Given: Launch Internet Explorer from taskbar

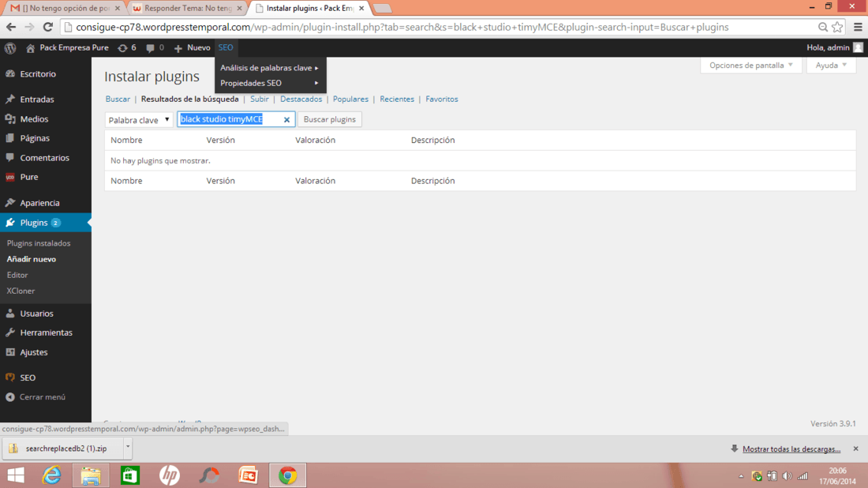Looking at the screenshot, I should tap(51, 475).
